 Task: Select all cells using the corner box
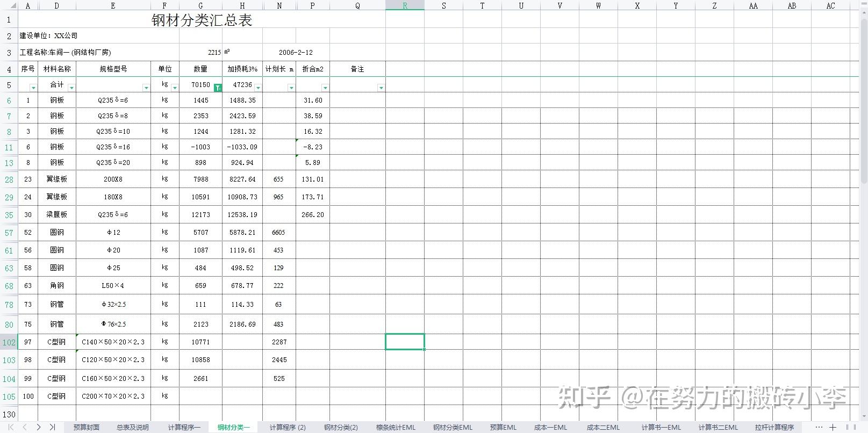(x=9, y=5)
